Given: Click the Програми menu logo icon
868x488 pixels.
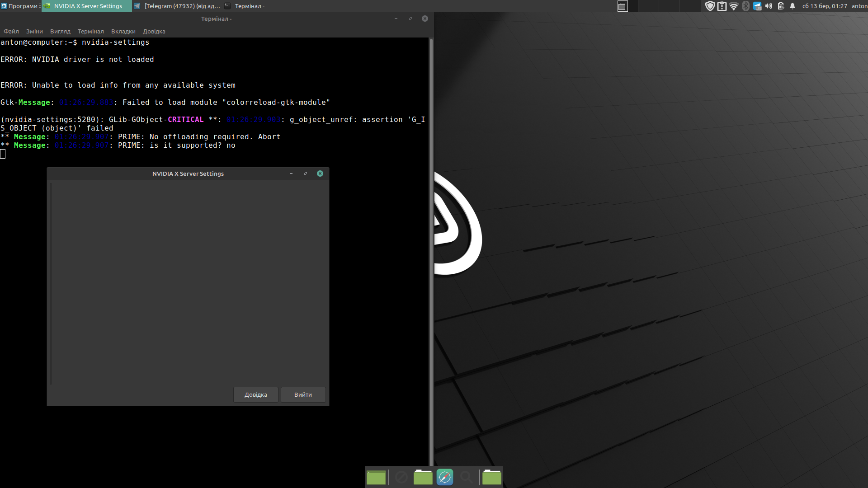Looking at the screenshot, I should pos(4,6).
